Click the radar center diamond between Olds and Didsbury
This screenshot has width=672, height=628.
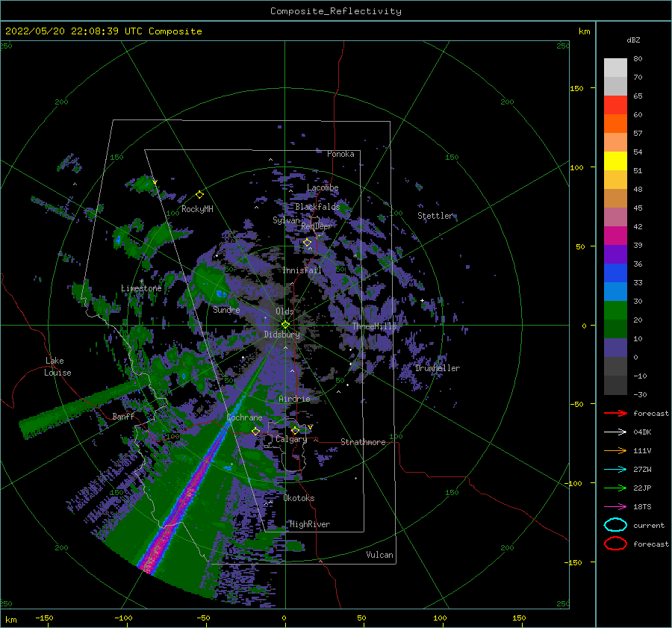[x=285, y=325]
